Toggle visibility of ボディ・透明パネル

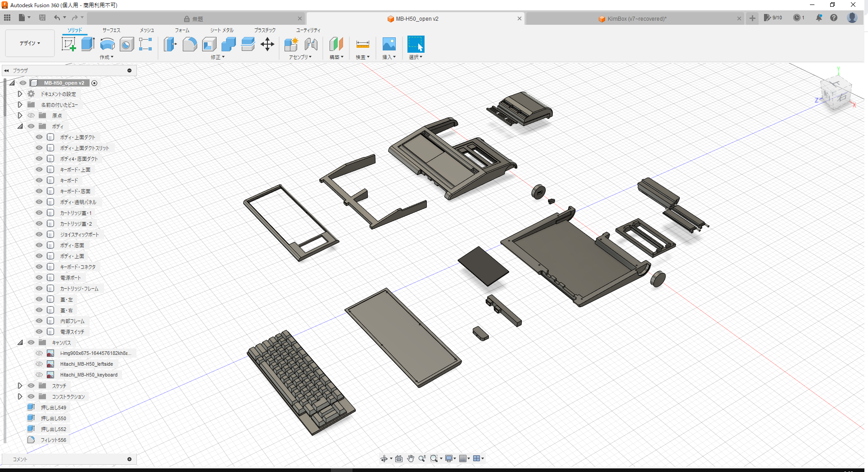[39, 202]
